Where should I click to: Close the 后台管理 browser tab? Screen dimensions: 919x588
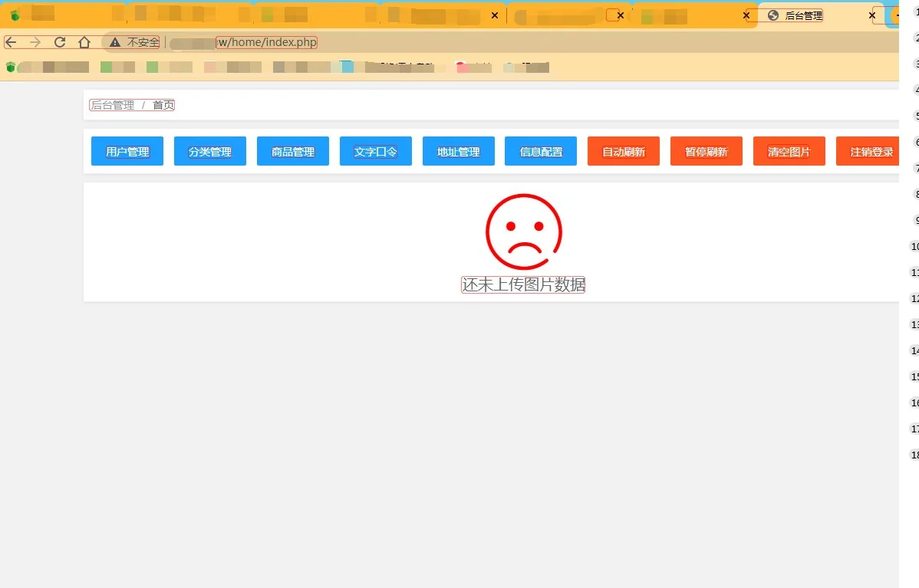[872, 15]
